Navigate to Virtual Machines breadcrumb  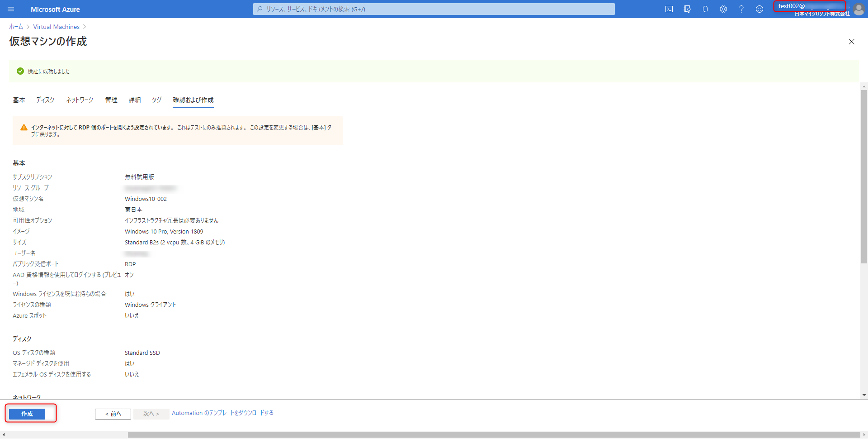coord(56,27)
